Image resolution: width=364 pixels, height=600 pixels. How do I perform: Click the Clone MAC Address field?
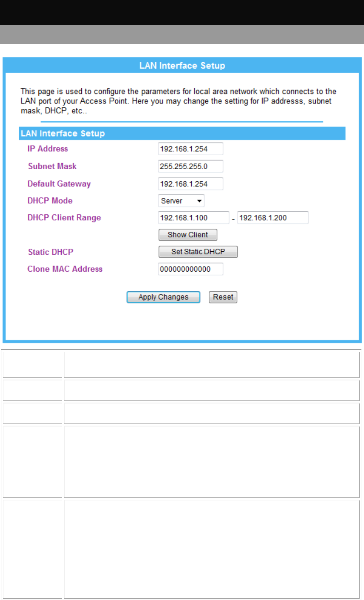click(x=190, y=269)
